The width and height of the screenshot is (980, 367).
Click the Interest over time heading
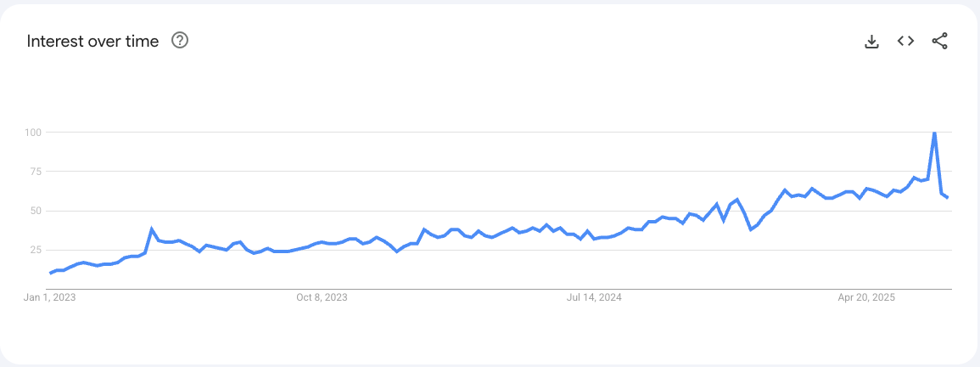92,42
